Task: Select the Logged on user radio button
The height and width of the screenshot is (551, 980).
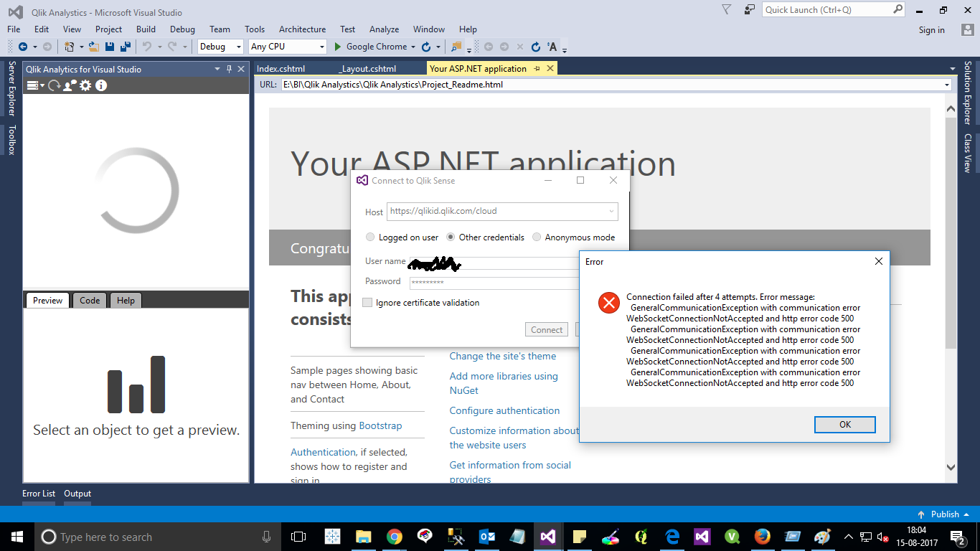Action: click(x=370, y=237)
